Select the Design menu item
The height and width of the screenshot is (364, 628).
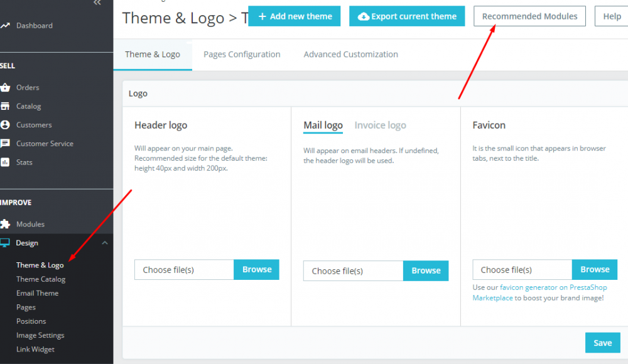tap(27, 243)
